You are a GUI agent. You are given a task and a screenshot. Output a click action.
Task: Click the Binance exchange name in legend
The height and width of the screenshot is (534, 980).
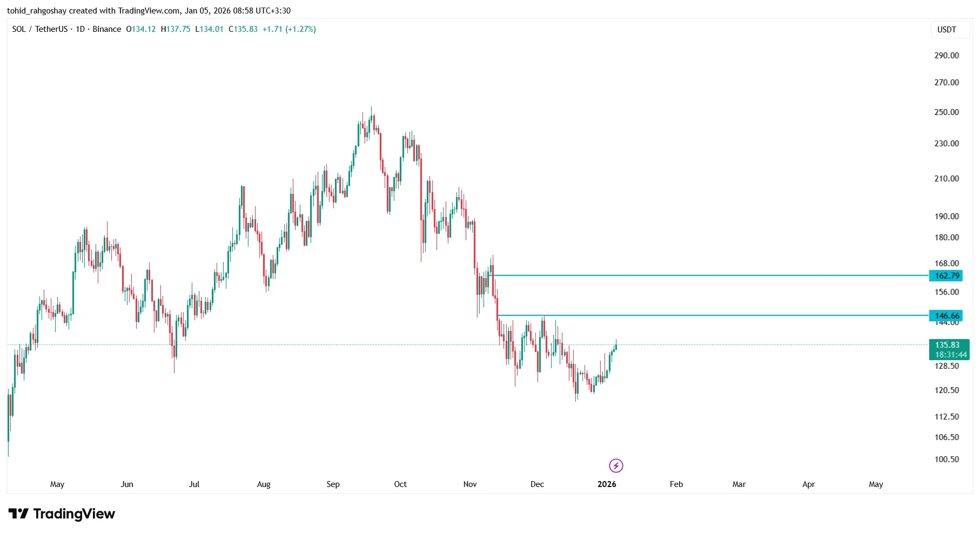coord(106,29)
